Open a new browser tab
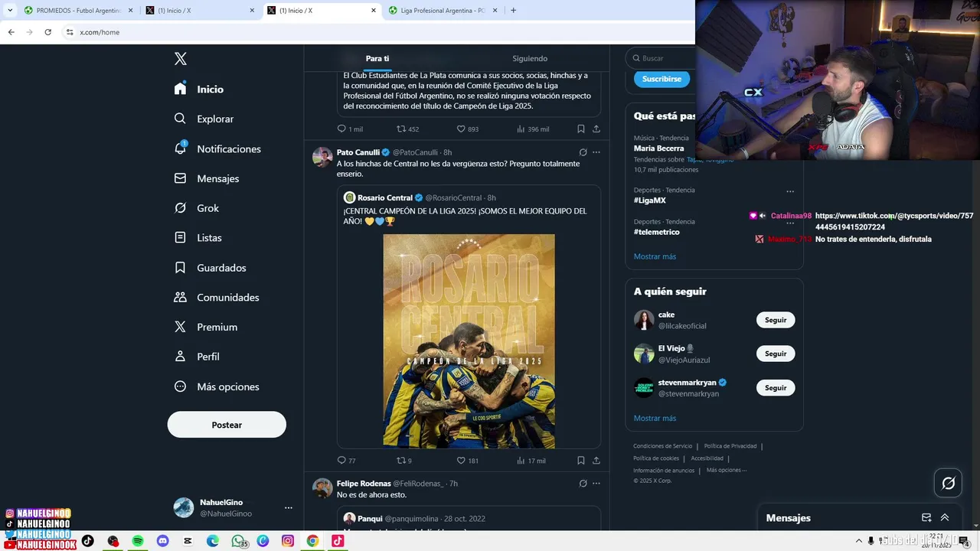Screen dimensions: 980x551 point(513,10)
